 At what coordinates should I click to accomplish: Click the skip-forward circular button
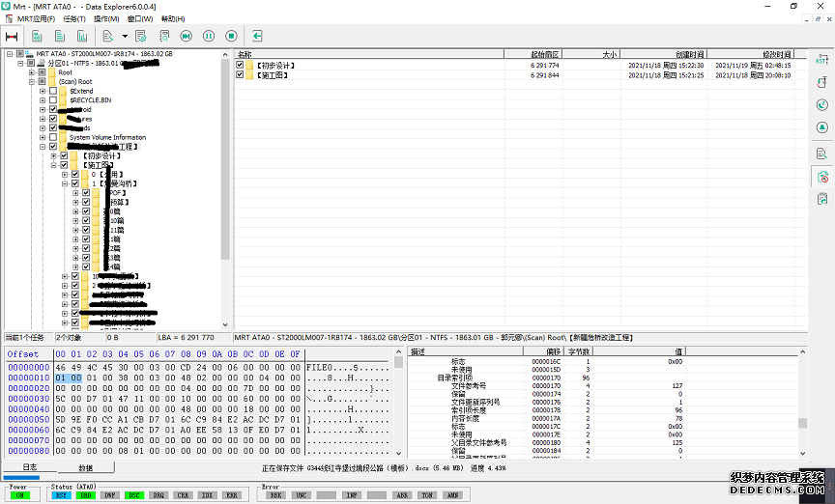(186, 36)
